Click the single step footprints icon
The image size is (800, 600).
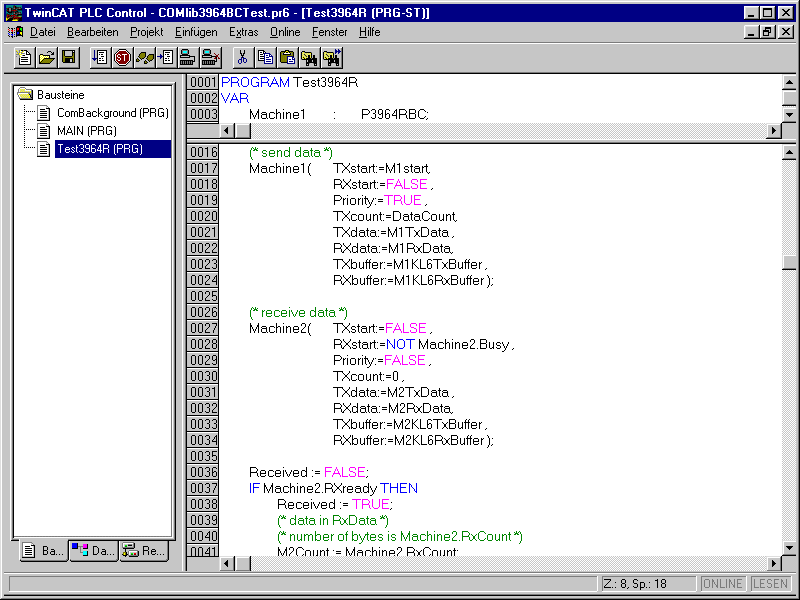click(x=144, y=58)
